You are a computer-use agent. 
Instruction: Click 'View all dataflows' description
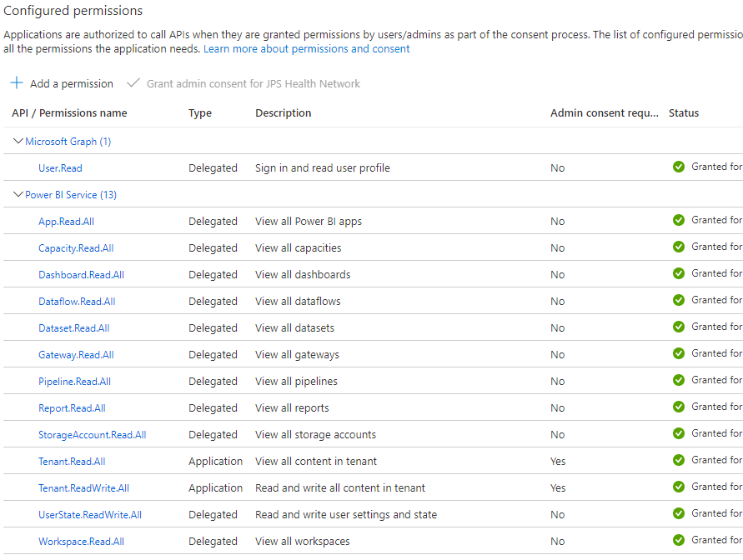point(298,302)
